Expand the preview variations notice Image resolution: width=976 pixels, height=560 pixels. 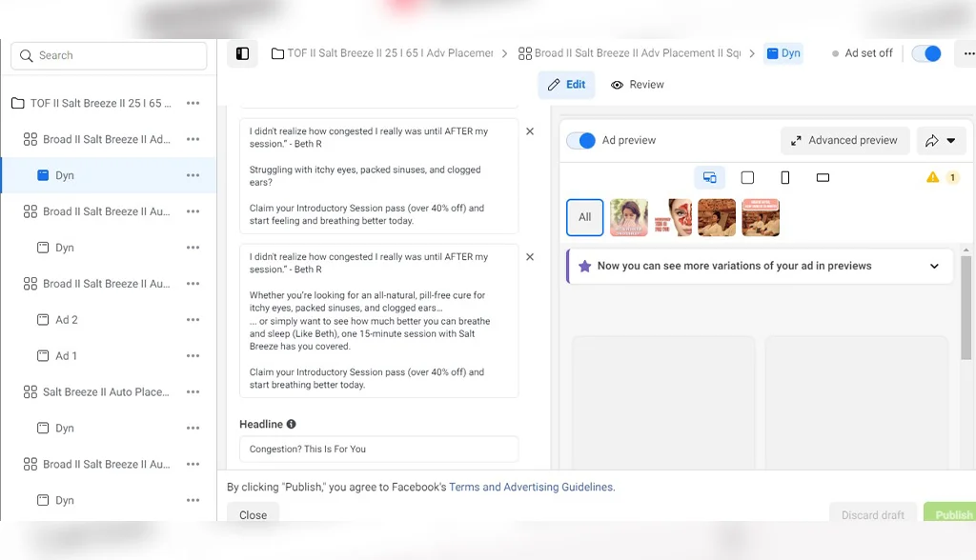tap(934, 267)
